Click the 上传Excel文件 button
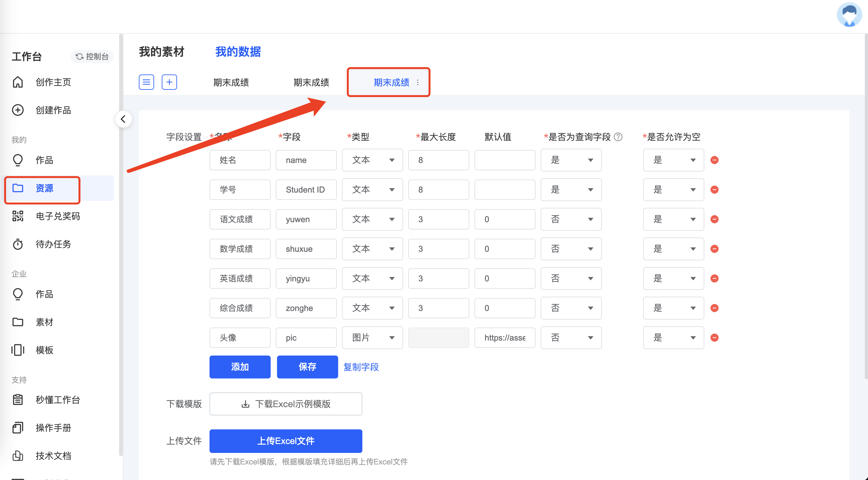 (285, 441)
